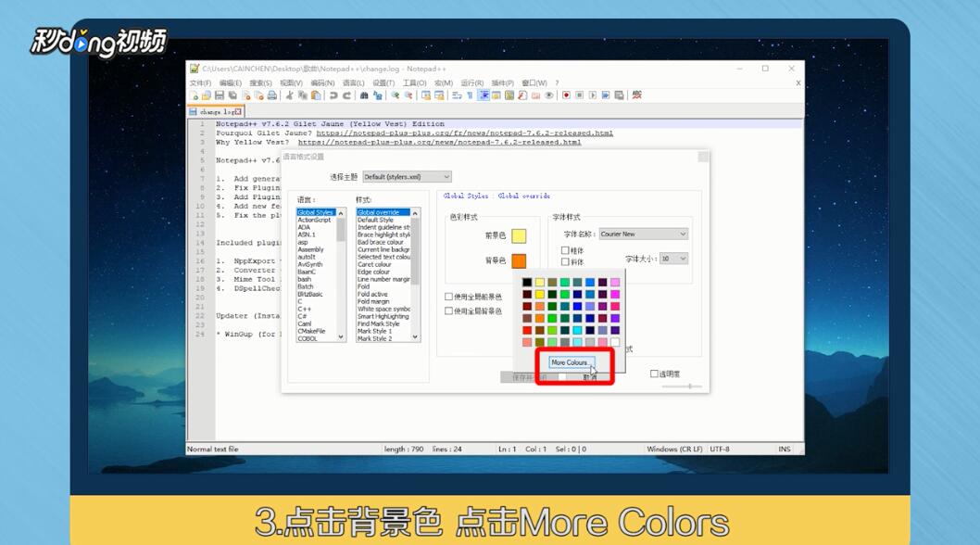Open the Why Yellow Vest news link
Viewport: 980px width, 545px height.
[439, 142]
